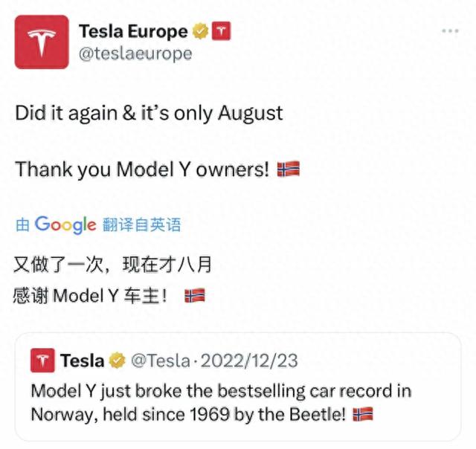476x449 pixels.
Task: Open the three-dot more options menu
Action: pyautogui.click(x=450, y=30)
